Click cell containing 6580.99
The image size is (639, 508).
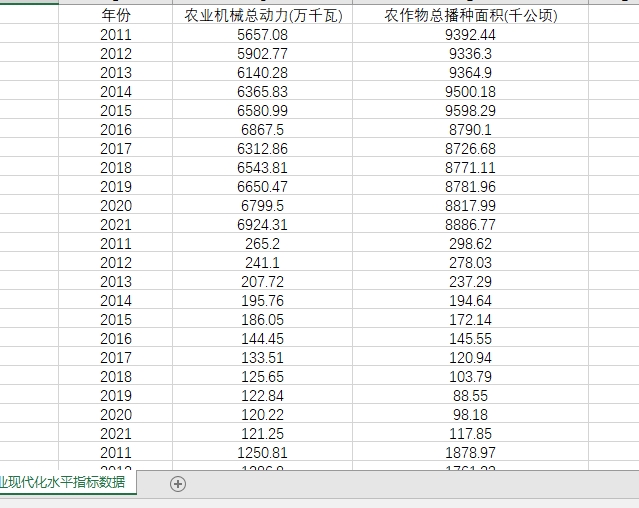[262, 110]
